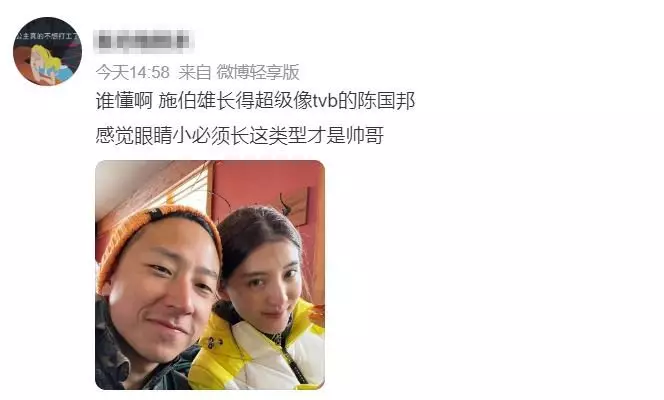Select the post line starting 感觉眼睛小
This screenshot has width=664, height=400.
[x=240, y=135]
